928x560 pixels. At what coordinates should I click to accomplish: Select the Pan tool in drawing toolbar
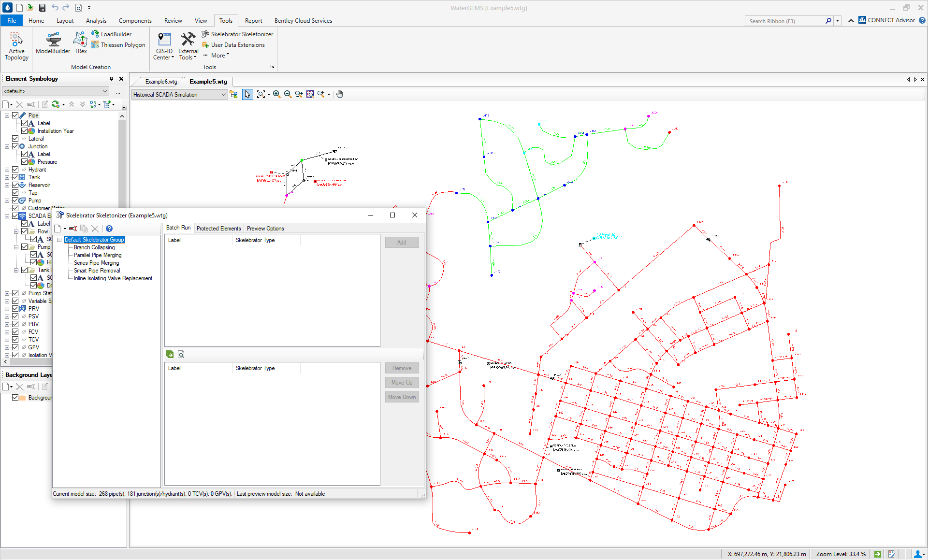tap(339, 94)
